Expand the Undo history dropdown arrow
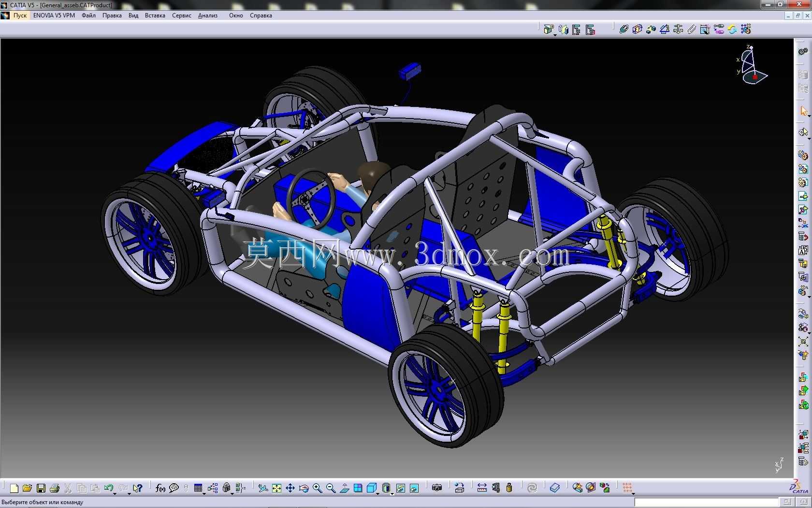 (x=115, y=493)
